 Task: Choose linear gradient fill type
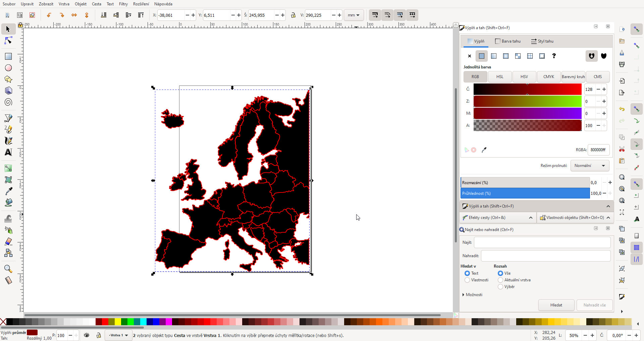(494, 56)
